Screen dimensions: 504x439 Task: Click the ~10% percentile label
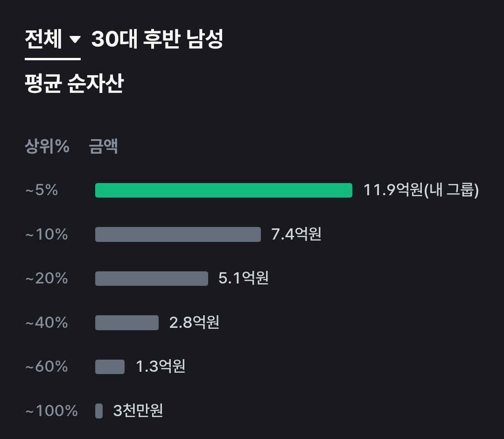[46, 234]
